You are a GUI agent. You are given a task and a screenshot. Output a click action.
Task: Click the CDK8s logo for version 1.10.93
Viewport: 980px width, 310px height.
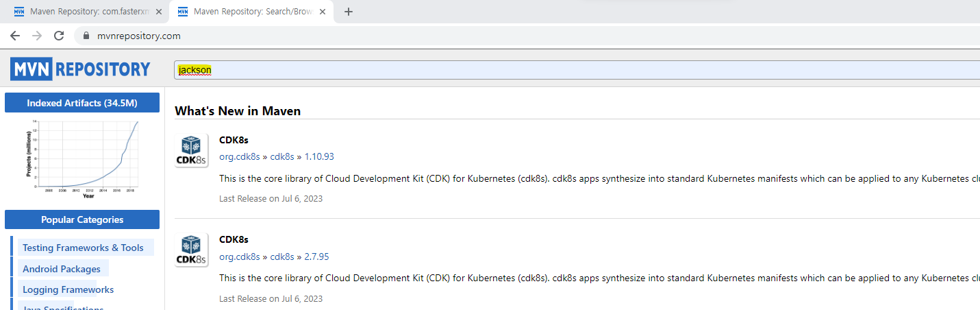(x=192, y=151)
